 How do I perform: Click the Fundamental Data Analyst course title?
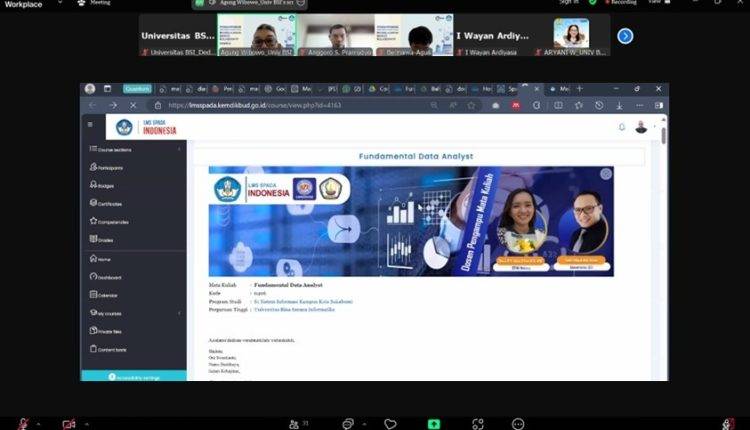(416, 156)
